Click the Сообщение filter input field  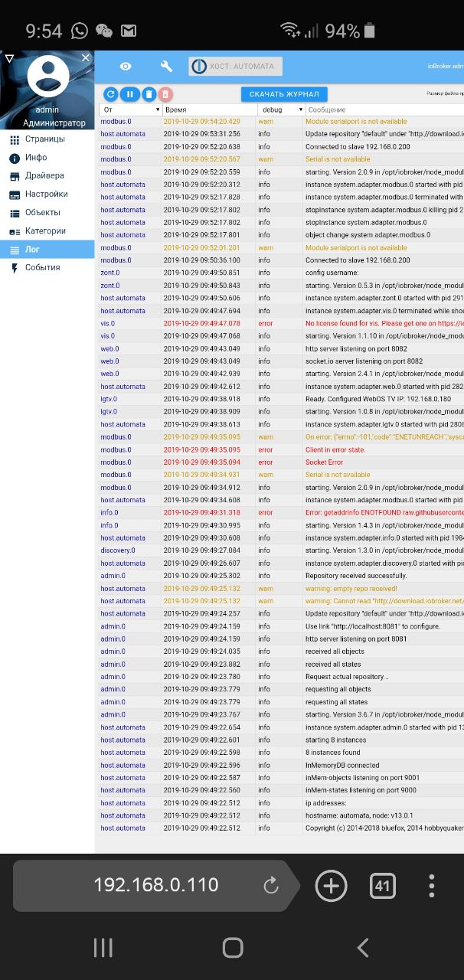pos(385,110)
